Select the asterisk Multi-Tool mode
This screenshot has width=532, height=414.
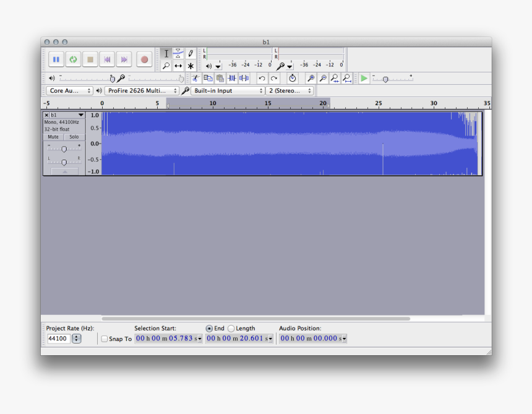pos(191,66)
